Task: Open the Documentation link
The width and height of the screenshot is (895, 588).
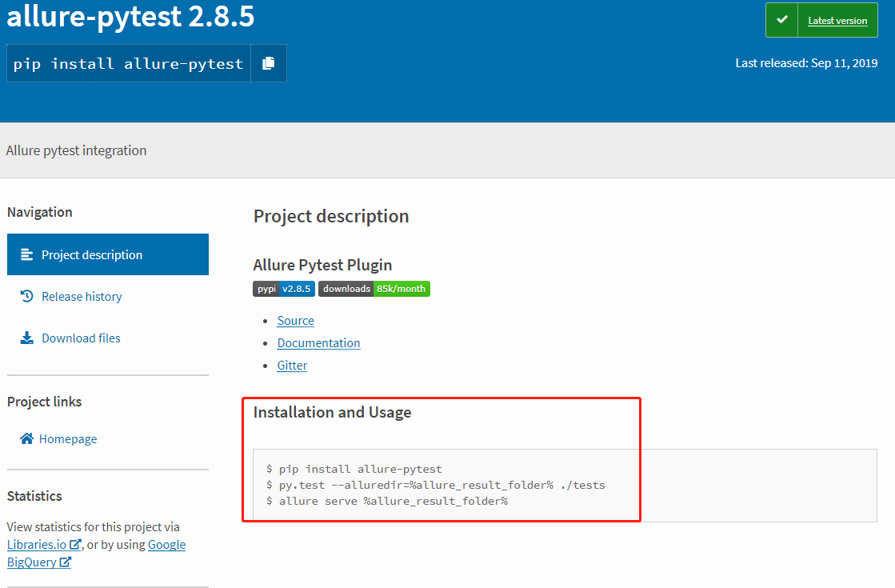Action: click(318, 342)
